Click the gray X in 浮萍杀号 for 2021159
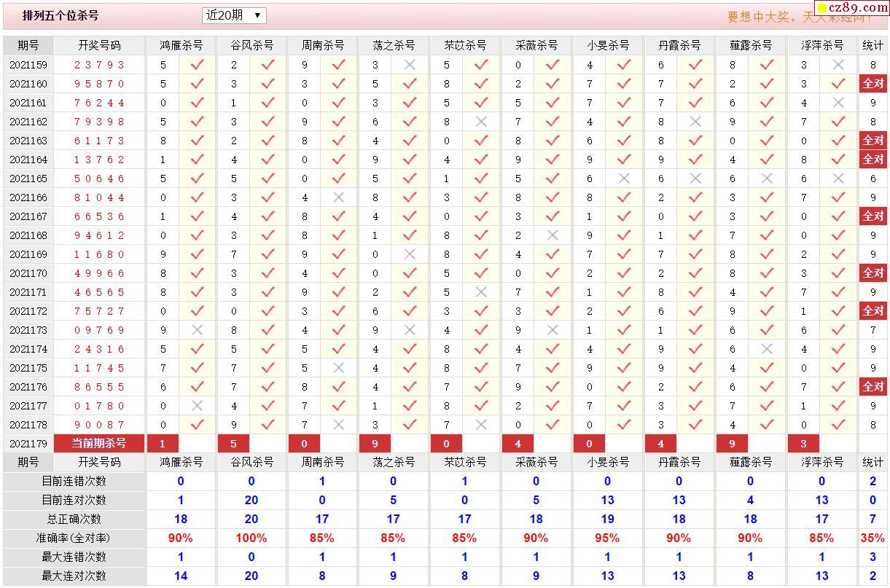The image size is (890, 588). [838, 65]
